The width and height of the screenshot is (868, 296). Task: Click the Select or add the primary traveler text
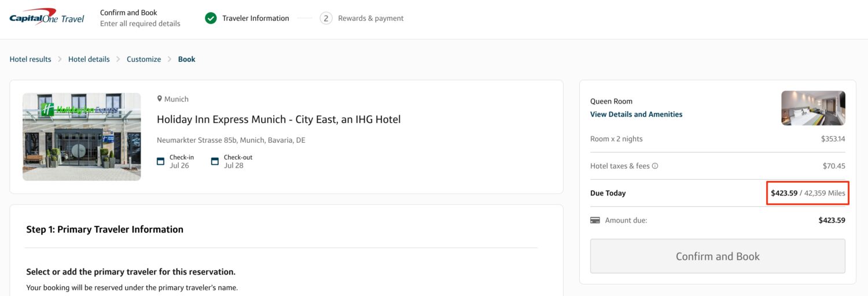(x=131, y=272)
